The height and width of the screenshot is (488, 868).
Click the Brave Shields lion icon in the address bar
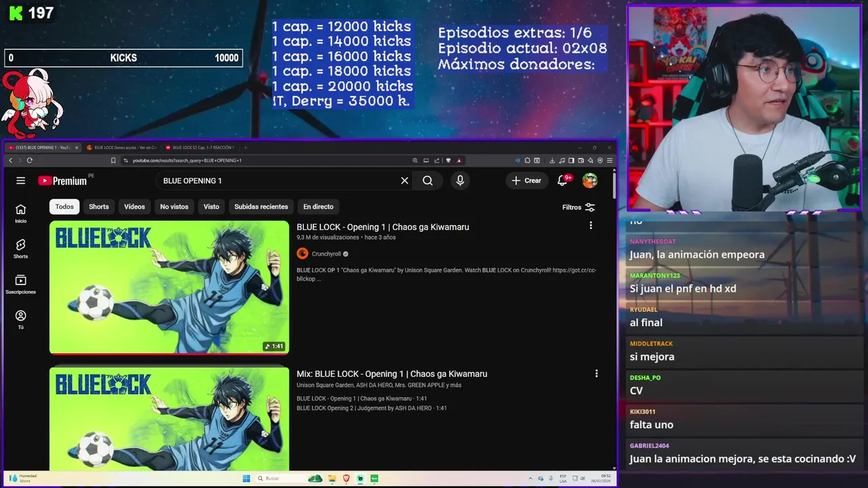coord(448,161)
